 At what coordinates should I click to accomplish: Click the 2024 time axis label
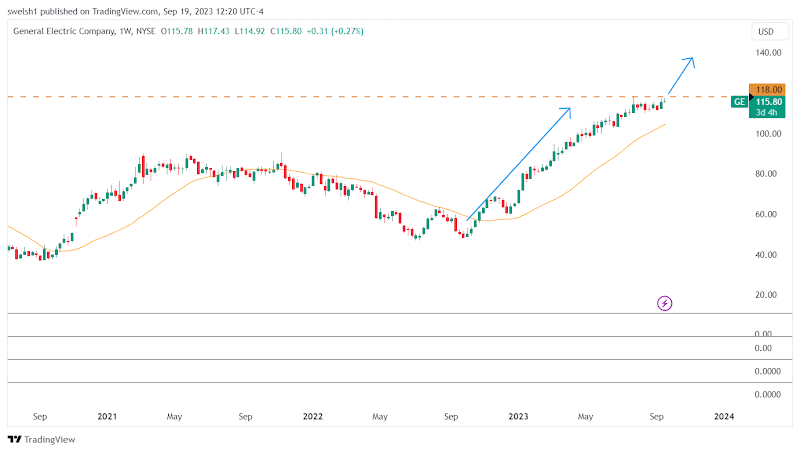(724, 416)
